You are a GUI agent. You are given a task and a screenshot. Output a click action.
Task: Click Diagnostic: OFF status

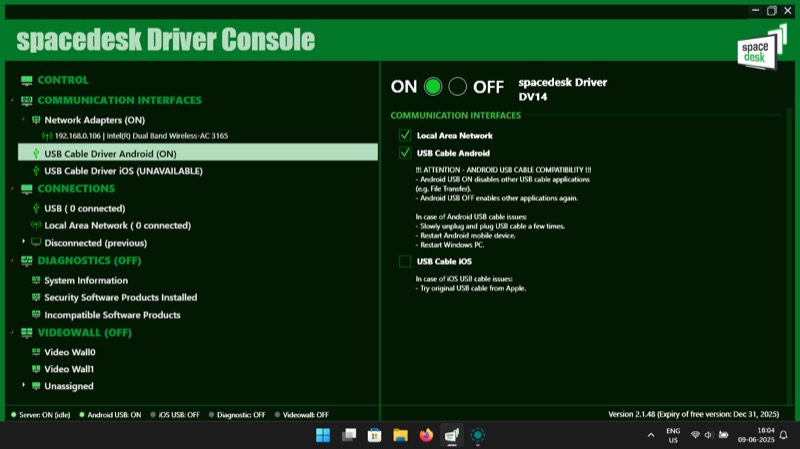click(x=237, y=415)
